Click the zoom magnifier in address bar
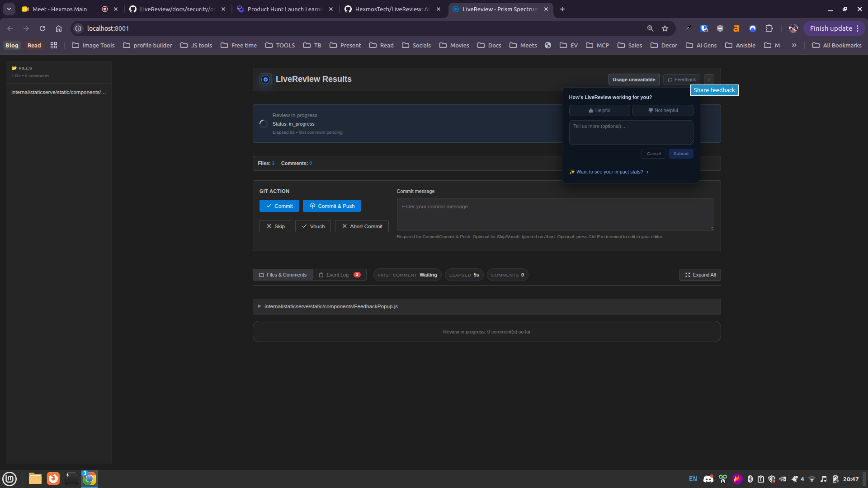 (x=650, y=28)
